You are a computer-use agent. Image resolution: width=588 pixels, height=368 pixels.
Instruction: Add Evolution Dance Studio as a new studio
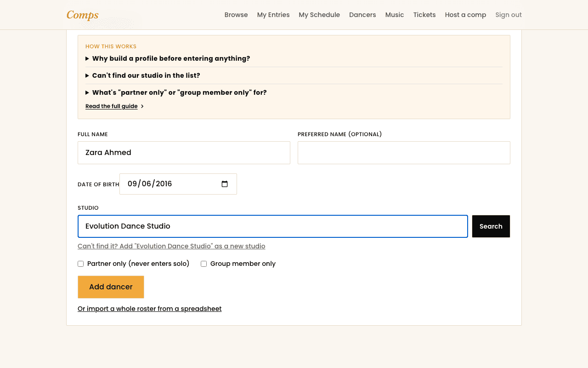(x=171, y=246)
